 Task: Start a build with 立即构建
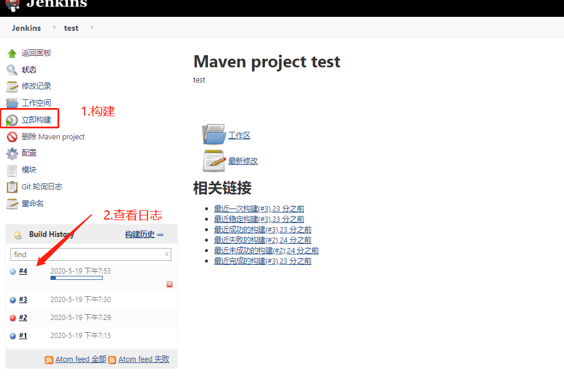pos(37,120)
